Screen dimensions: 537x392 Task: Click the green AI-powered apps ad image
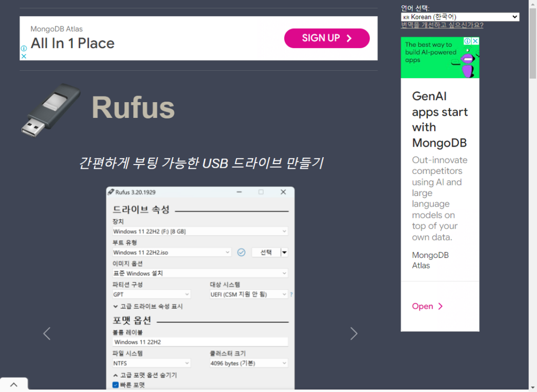point(440,58)
